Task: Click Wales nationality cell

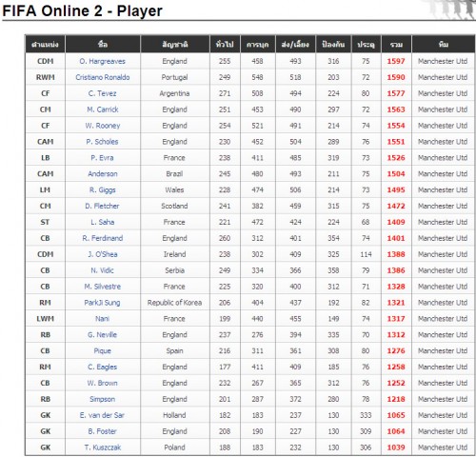Action: pyautogui.click(x=174, y=190)
